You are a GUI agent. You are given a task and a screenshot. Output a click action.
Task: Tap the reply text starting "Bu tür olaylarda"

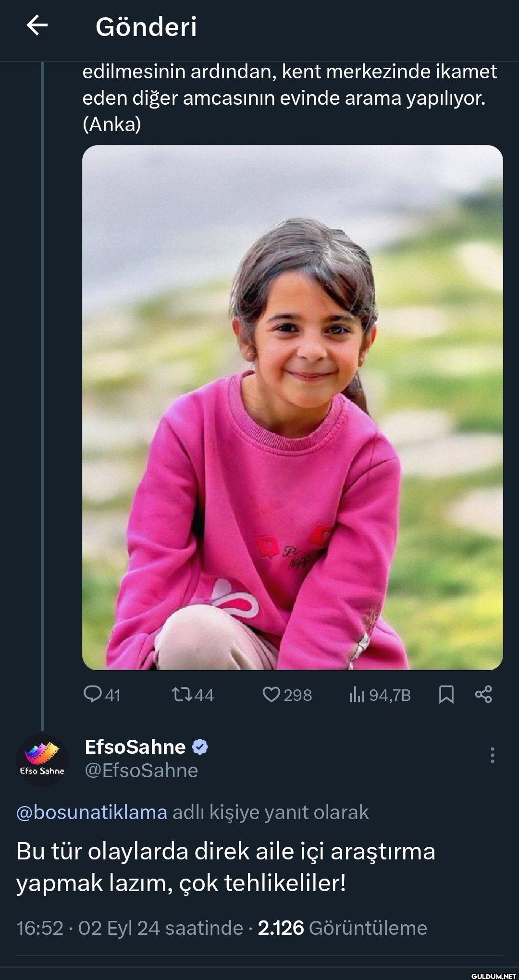(x=226, y=867)
